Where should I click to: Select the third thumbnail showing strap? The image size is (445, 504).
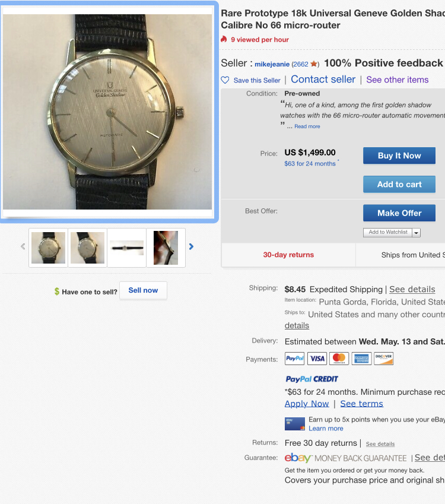coord(126,248)
